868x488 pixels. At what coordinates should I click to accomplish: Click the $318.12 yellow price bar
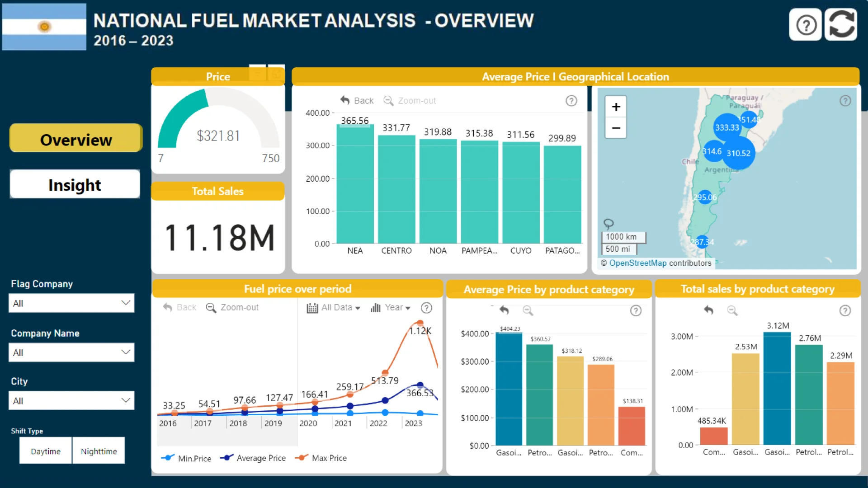tap(571, 401)
